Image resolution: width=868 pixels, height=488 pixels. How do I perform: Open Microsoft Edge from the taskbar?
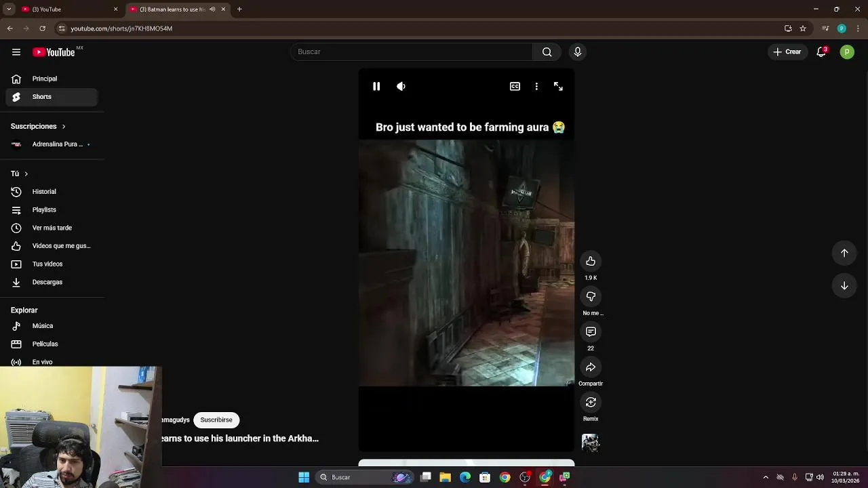(x=465, y=477)
